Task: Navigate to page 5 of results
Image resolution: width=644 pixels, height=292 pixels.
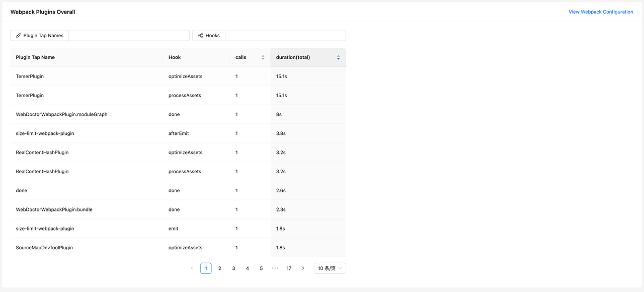Action: (261, 268)
